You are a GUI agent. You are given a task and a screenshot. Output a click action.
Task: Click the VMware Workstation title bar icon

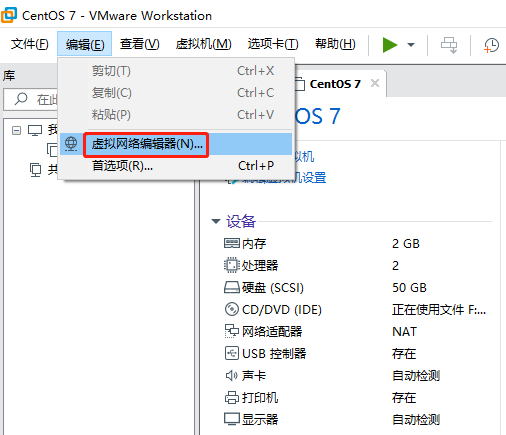click(x=9, y=15)
